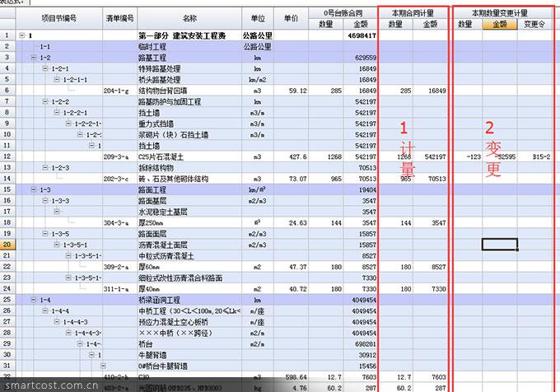Collapse the 1-2-1-1 桥头路基处理 node

pyautogui.click(x=57, y=79)
